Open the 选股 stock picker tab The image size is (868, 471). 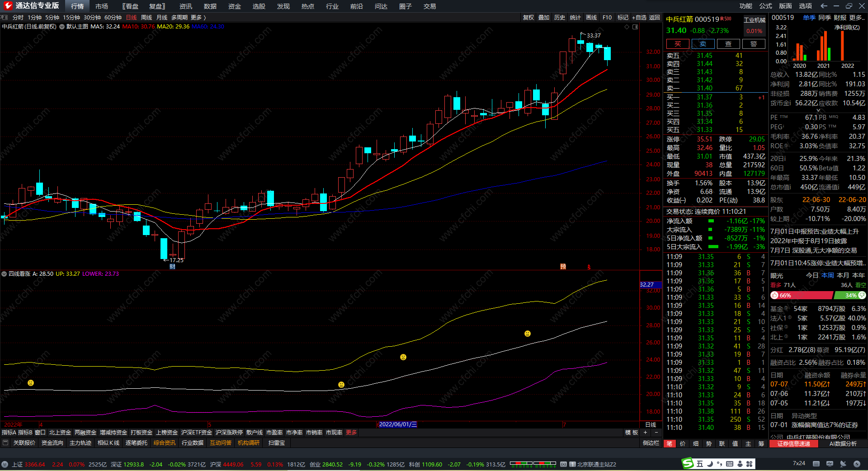coord(259,6)
